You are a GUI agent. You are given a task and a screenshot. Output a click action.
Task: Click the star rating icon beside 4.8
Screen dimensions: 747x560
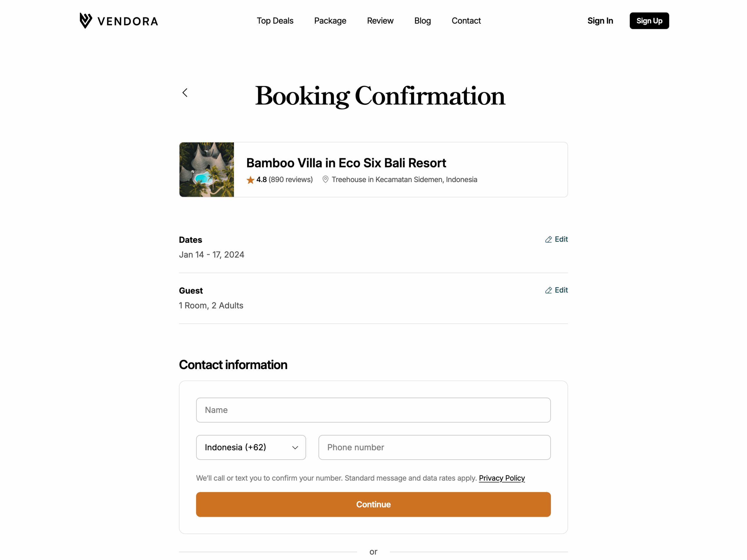pos(250,180)
